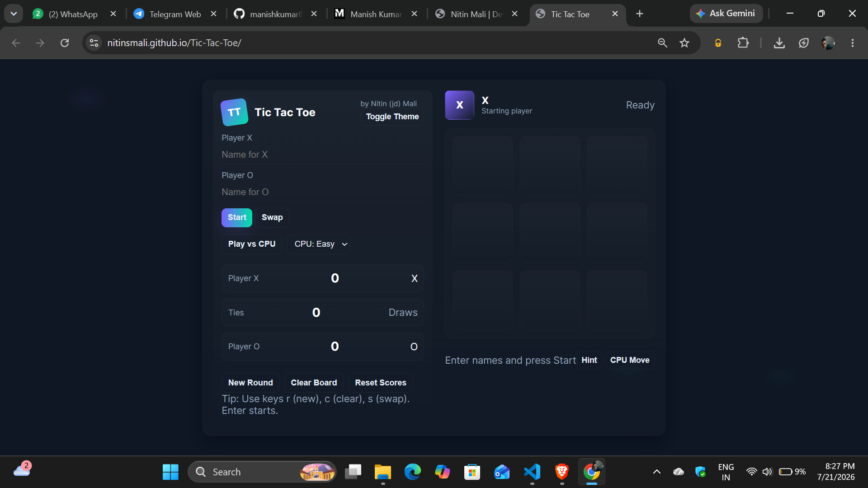
Task: Open the tab search chevron
Action: coord(14,14)
